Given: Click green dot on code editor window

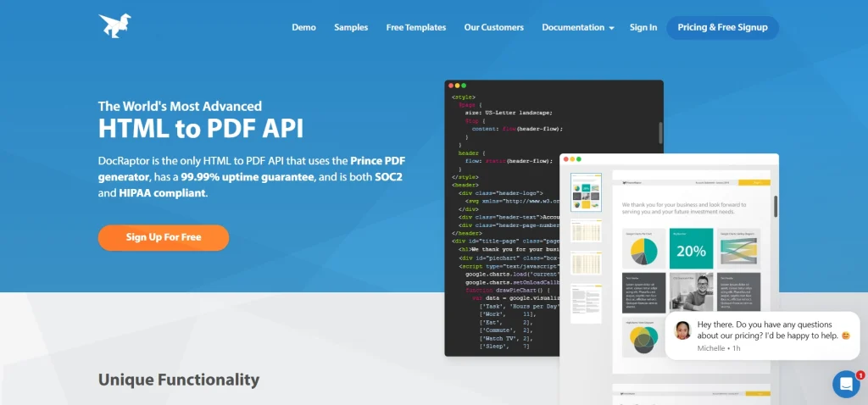Looking at the screenshot, I should coord(464,86).
